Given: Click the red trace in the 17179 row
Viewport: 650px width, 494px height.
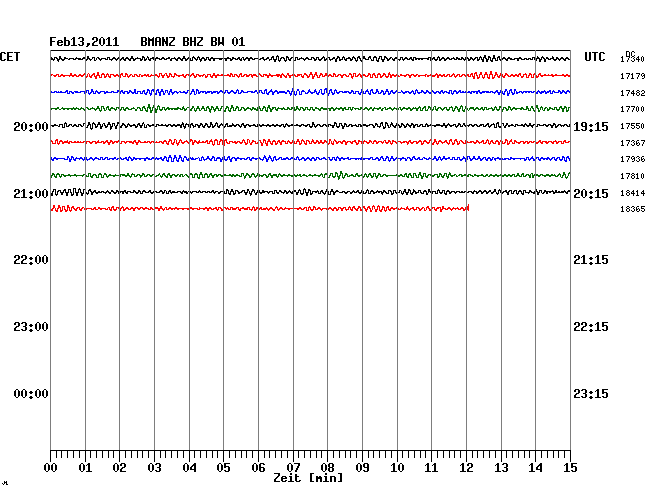Looking at the screenshot, I should pos(310,75).
